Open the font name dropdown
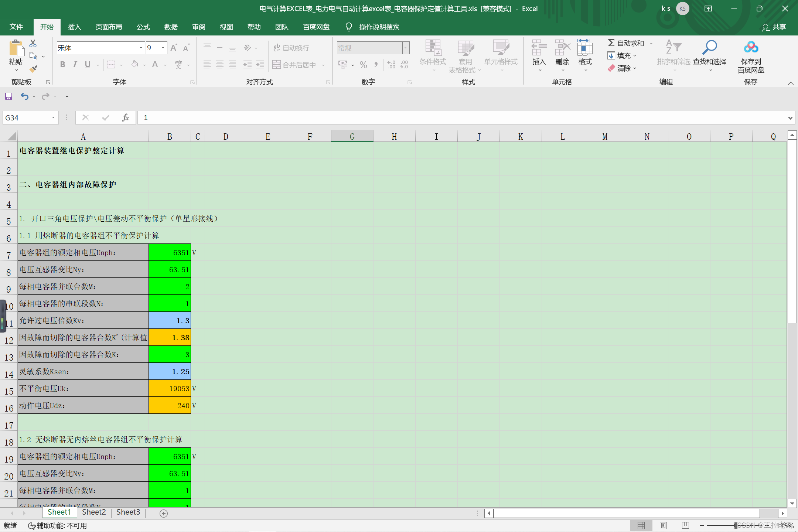The width and height of the screenshot is (798, 532). pyautogui.click(x=141, y=48)
